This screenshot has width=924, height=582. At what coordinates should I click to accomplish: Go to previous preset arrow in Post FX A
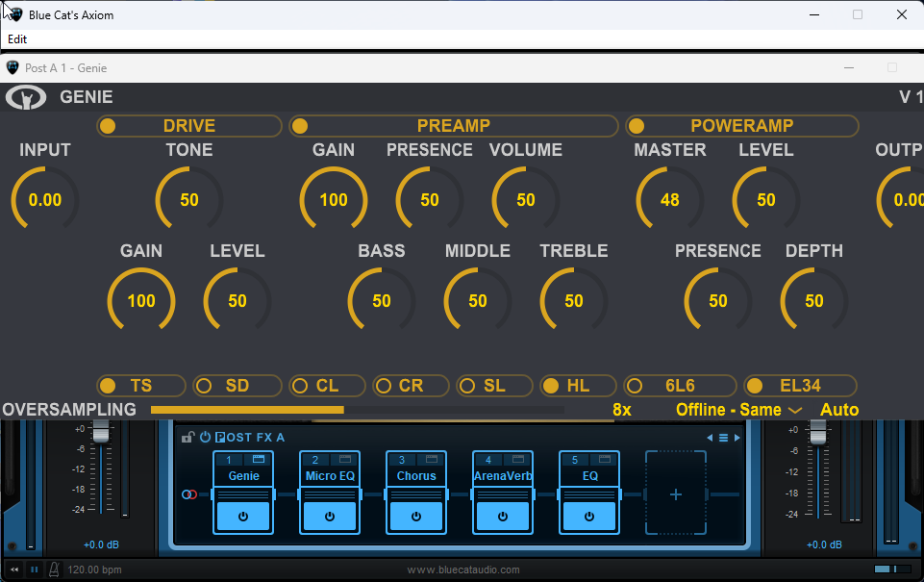point(710,438)
